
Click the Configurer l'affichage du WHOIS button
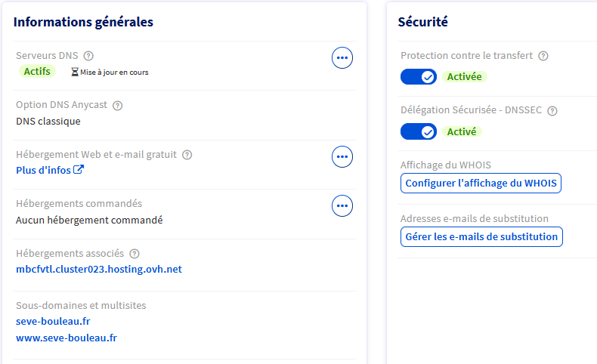pyautogui.click(x=481, y=184)
